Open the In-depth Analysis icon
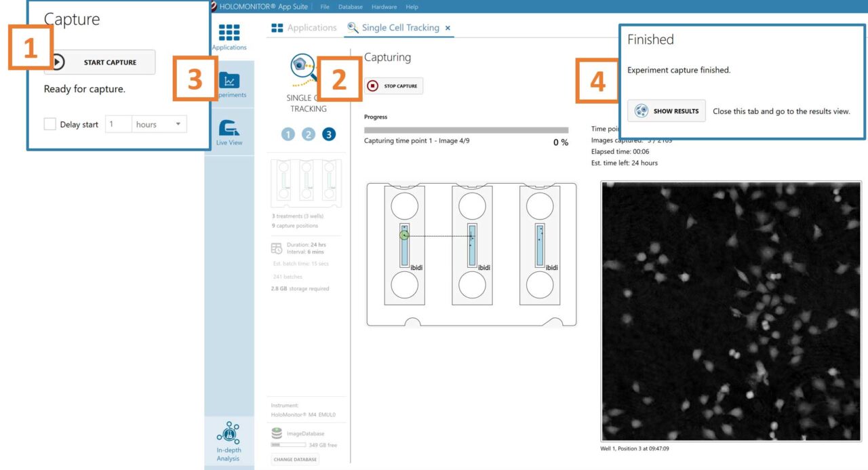This screenshot has height=470, width=868. [x=229, y=435]
